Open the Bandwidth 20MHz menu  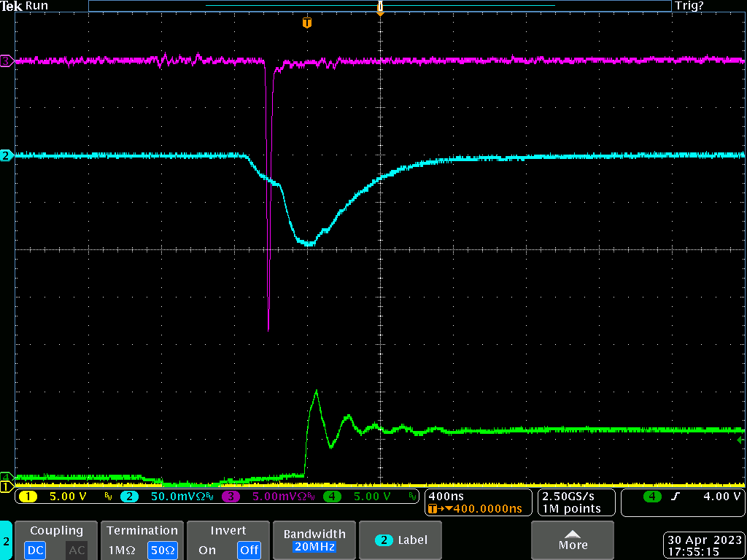click(315, 540)
